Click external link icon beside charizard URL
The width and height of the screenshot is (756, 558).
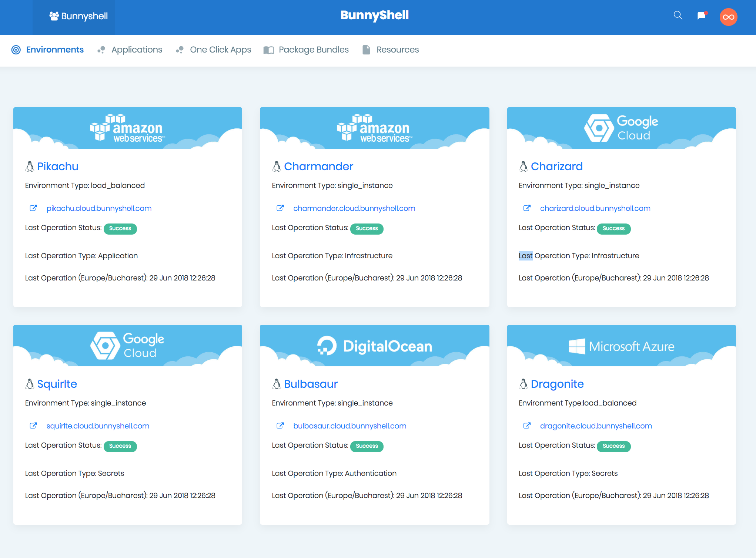527,208
